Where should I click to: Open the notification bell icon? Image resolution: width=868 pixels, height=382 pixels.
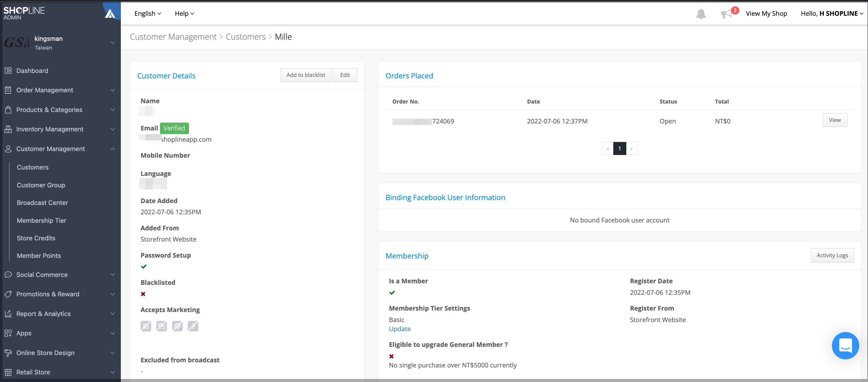click(x=701, y=14)
